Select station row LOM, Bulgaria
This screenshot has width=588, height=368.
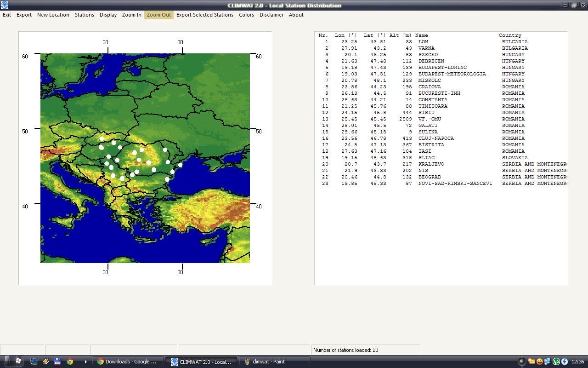coord(441,41)
